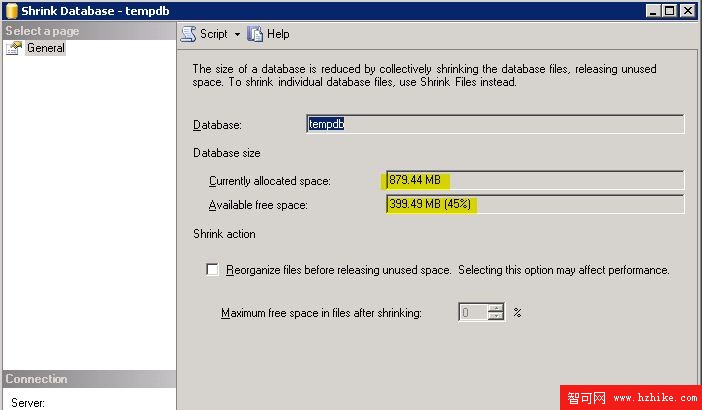
Task: Click the shrink description paragraph text
Action: tap(424, 76)
